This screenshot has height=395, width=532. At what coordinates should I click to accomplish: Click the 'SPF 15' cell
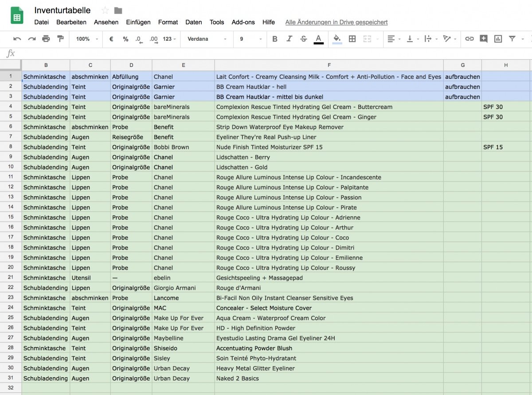[506, 147]
